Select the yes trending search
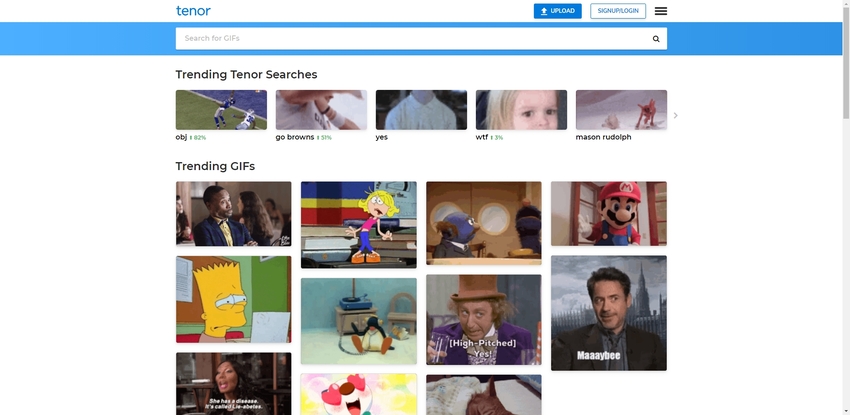 pos(421,110)
